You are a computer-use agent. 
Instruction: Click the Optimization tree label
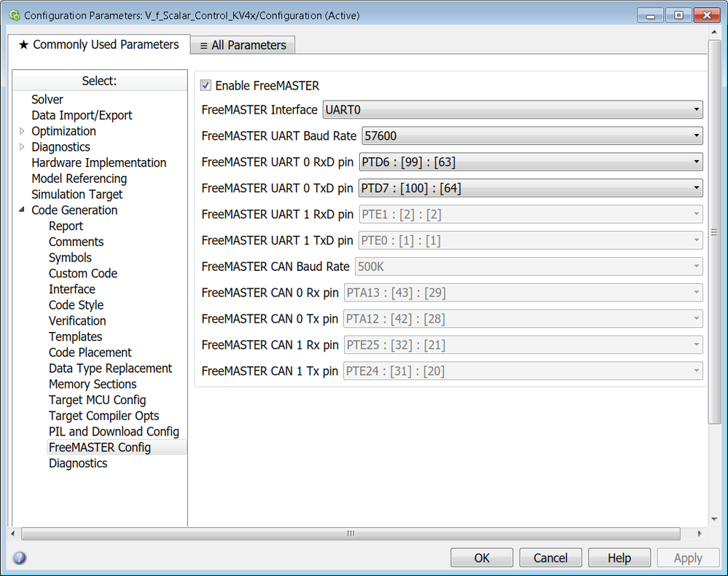click(63, 131)
